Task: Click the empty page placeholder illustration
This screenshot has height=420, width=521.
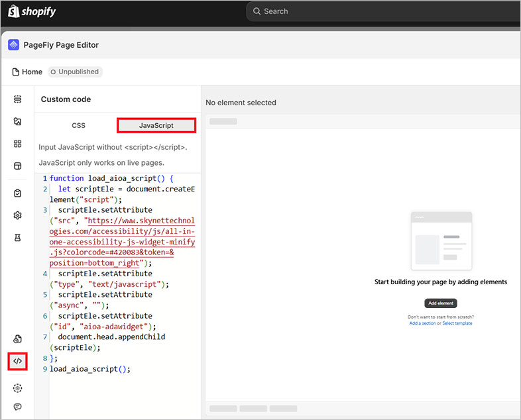Action: click(x=441, y=241)
